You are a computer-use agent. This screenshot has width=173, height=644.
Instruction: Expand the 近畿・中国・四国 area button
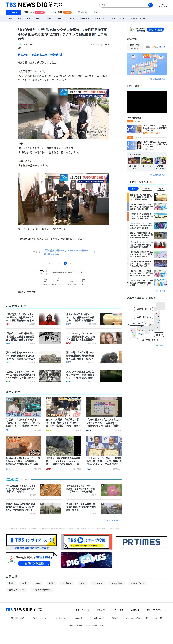click(149, 340)
